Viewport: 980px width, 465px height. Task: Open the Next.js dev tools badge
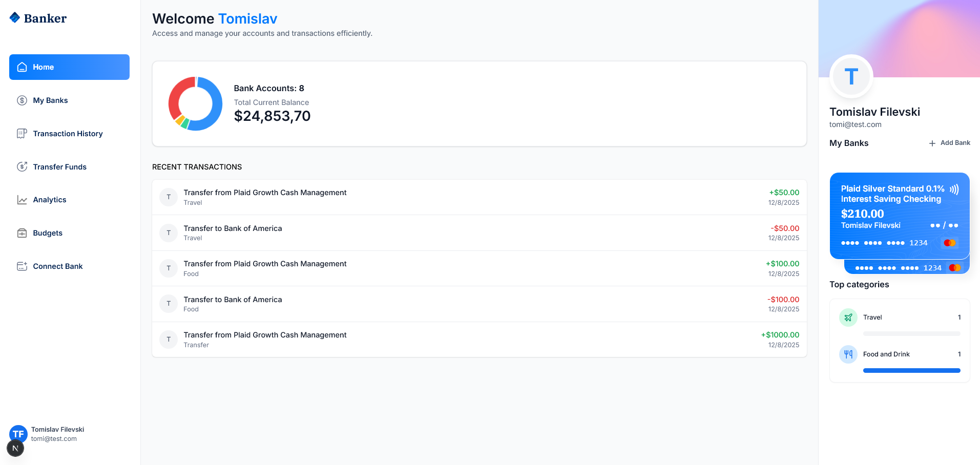point(15,449)
